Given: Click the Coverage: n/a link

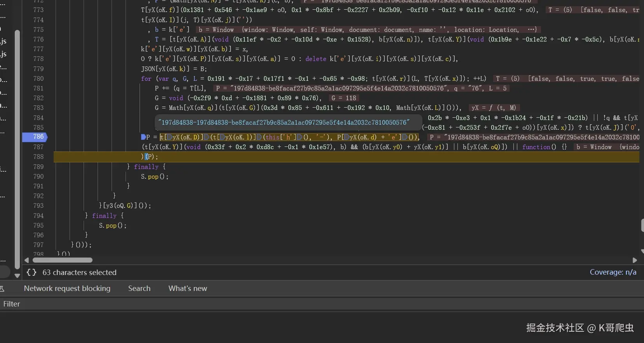Looking at the screenshot, I should (x=613, y=272).
